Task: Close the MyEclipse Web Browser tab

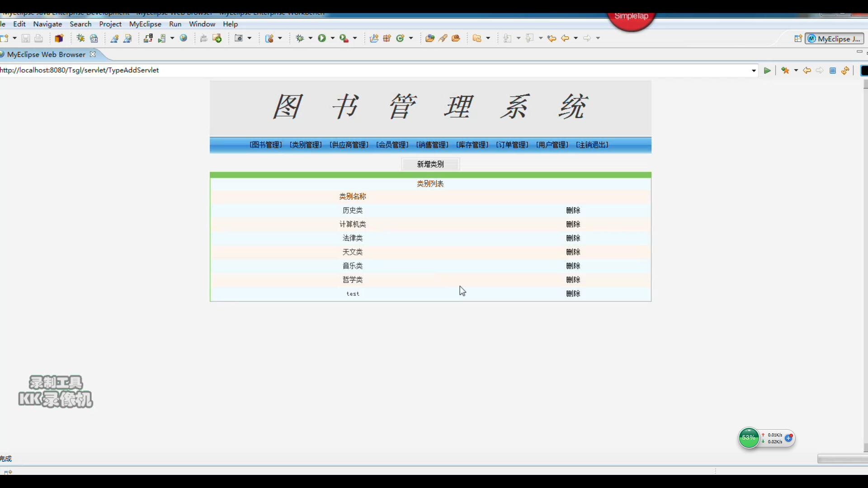Action: [x=93, y=54]
